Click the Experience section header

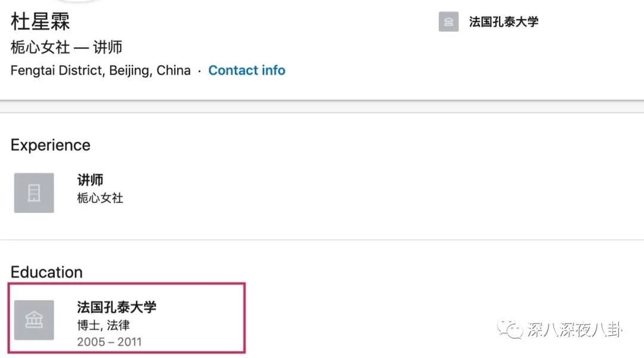point(50,145)
